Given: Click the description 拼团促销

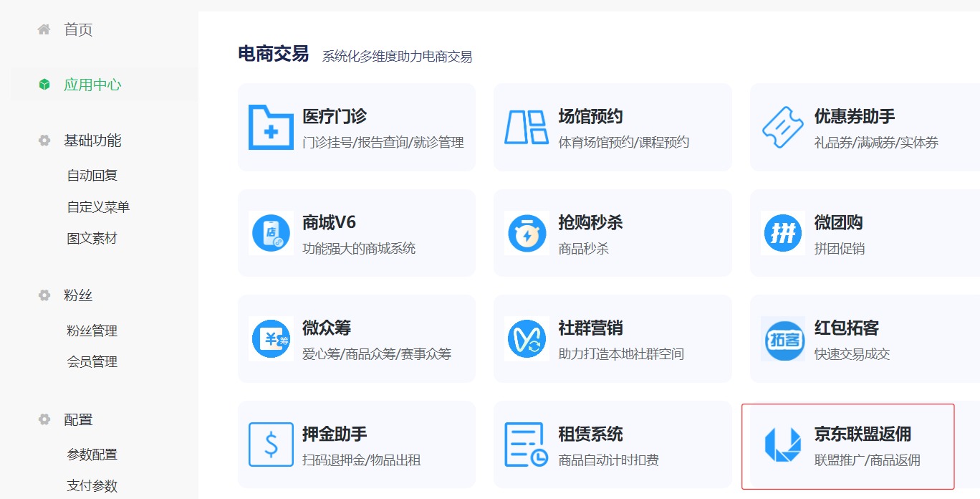Looking at the screenshot, I should [x=840, y=249].
